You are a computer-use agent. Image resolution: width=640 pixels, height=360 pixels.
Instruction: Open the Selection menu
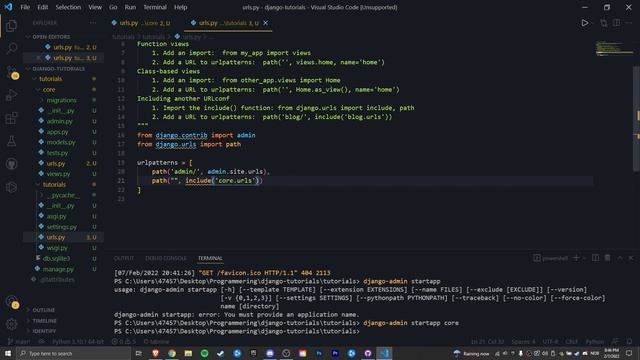coord(68,7)
